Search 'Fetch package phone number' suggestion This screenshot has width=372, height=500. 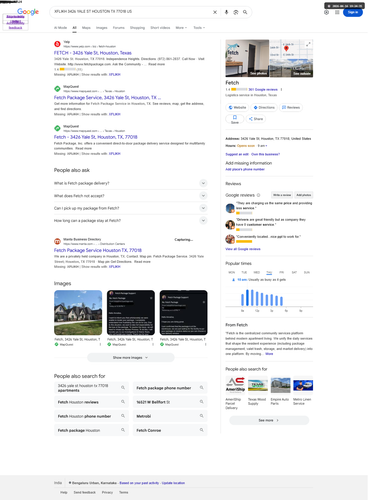(170, 388)
